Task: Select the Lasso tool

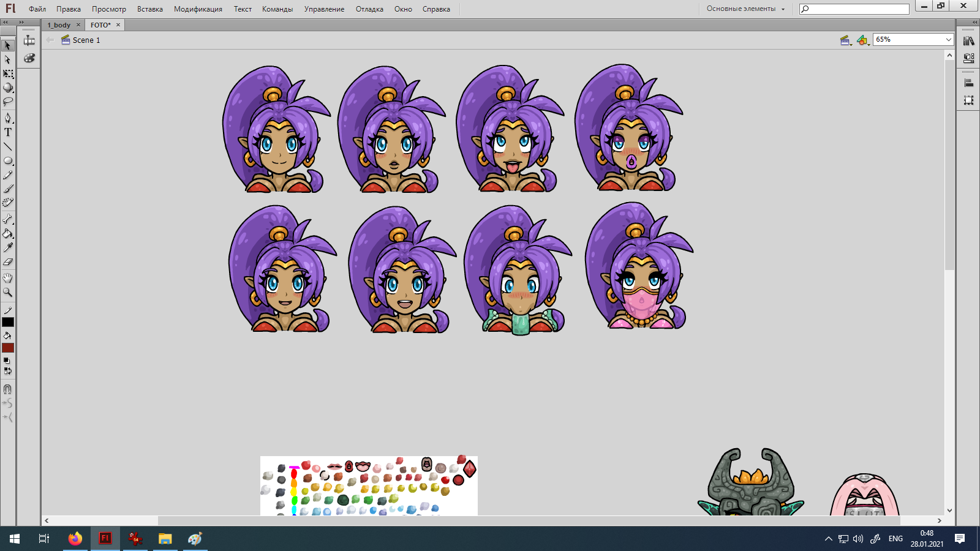Action: [x=8, y=102]
